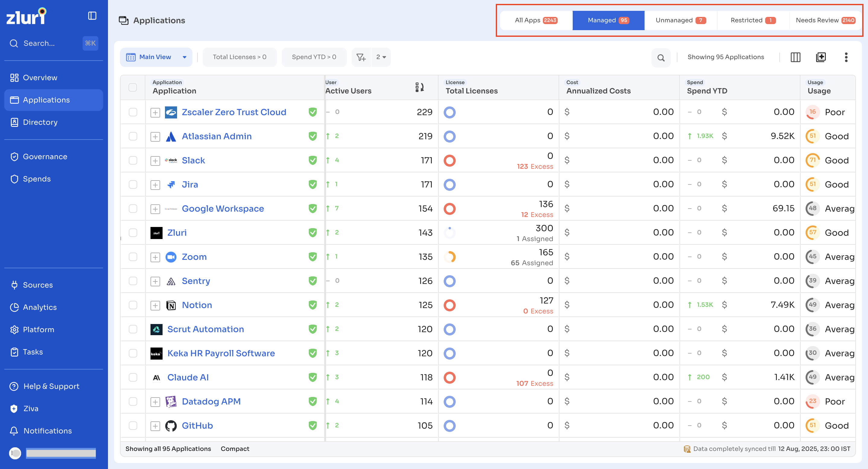Select the Claude AI row checkbox
This screenshot has height=469, width=868.
(133, 377)
